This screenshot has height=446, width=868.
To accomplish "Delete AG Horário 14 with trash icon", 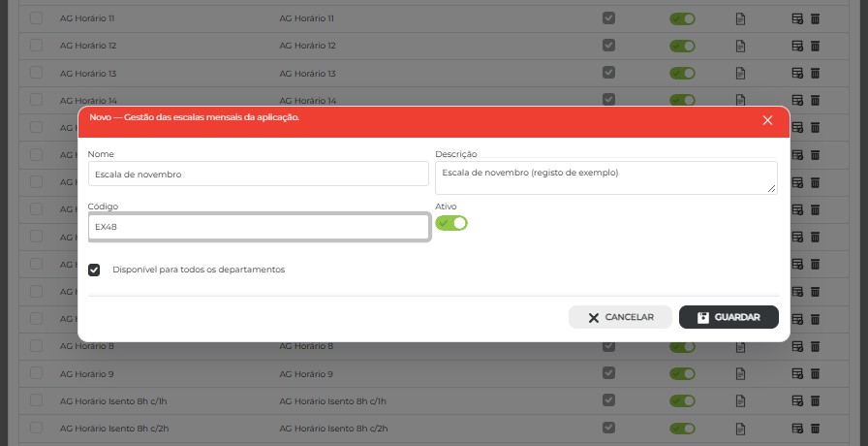I will pos(815,100).
